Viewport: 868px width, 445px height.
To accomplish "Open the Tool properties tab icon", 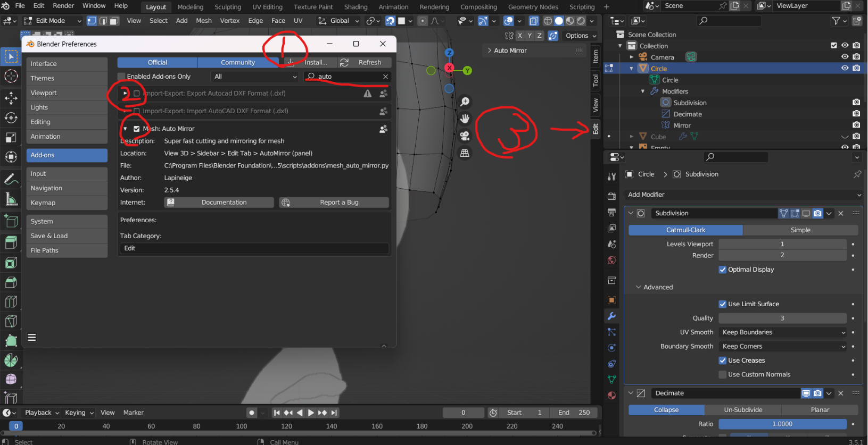I will point(611,176).
